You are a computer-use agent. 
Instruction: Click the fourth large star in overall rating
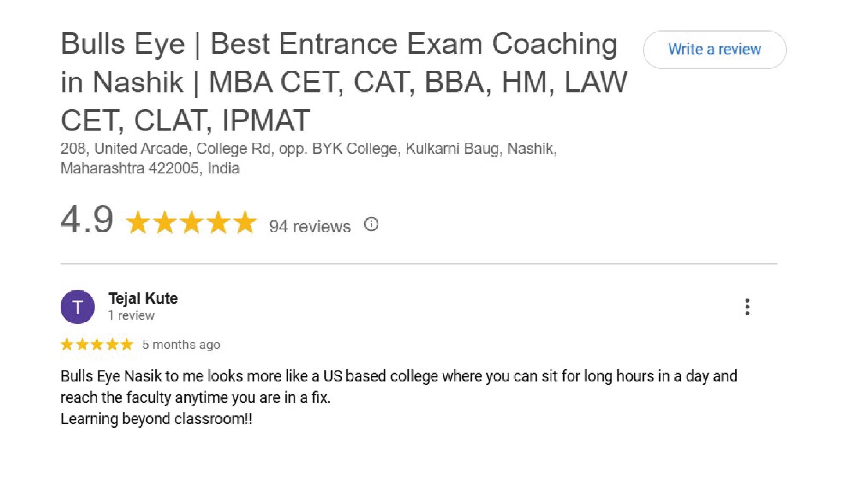218,222
